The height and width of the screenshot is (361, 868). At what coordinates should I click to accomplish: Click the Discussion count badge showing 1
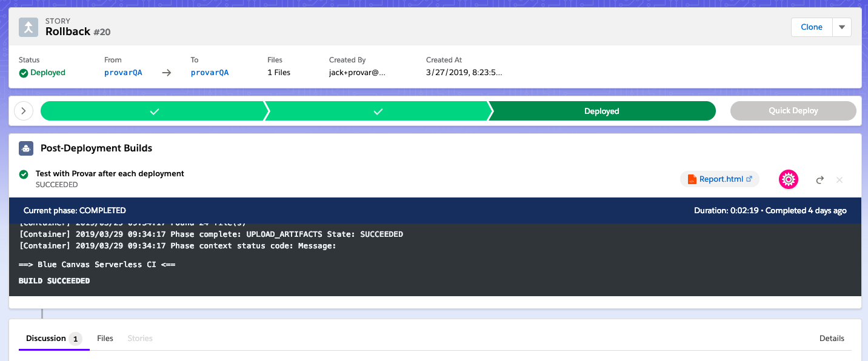click(76, 339)
